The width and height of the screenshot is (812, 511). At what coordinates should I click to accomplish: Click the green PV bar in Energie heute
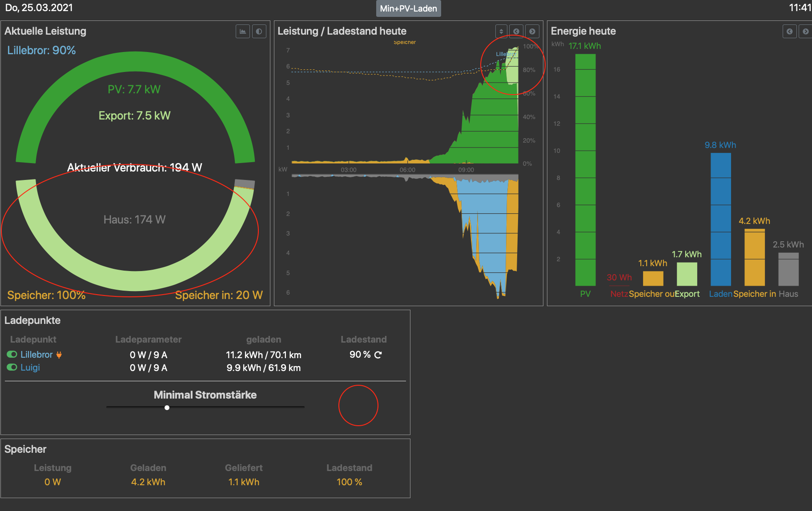click(585, 169)
